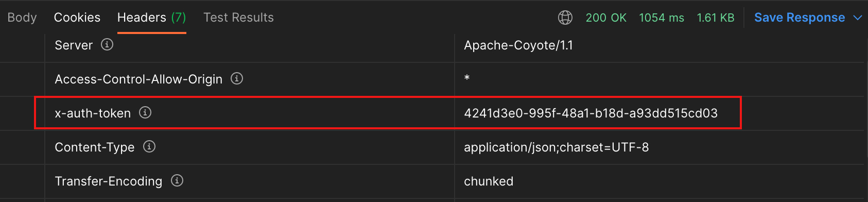Click the Apache-Coyote/1.1 server value

[x=518, y=45]
